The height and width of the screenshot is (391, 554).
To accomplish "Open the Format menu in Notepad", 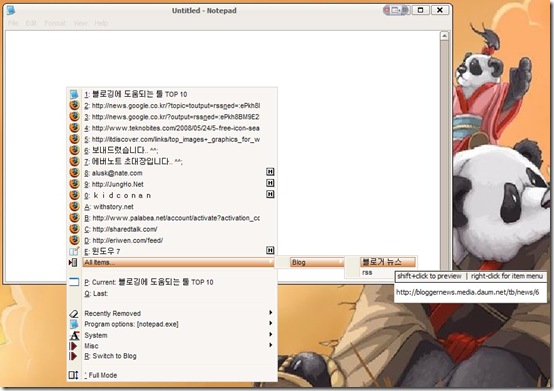I will 55,23.
